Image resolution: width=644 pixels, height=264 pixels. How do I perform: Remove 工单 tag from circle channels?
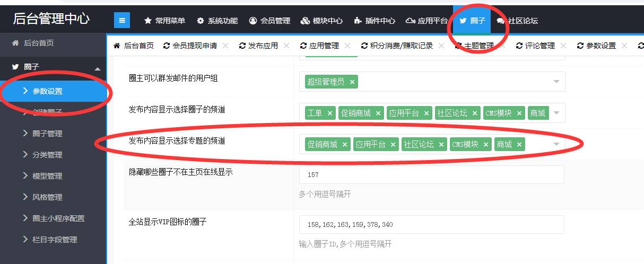tap(330, 113)
